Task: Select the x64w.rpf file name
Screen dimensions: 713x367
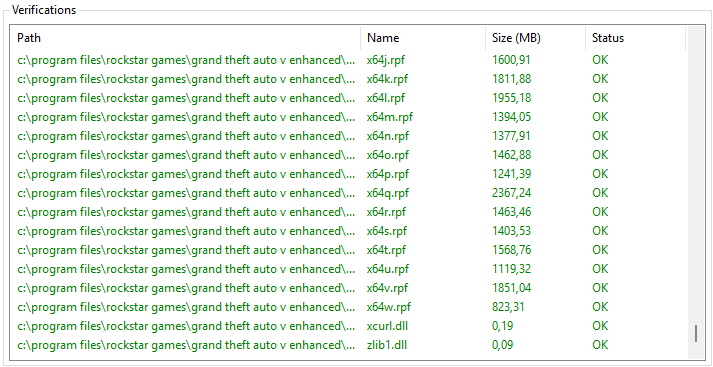Action: coord(389,307)
